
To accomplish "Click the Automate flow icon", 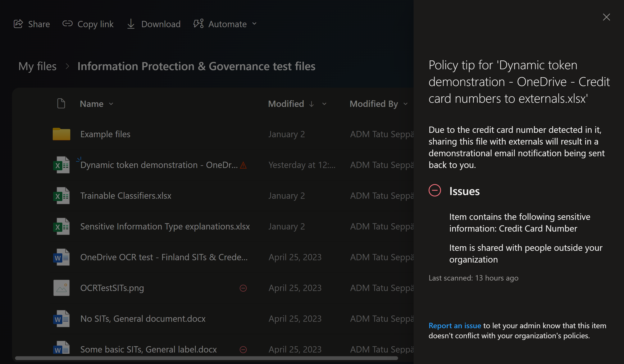I will [x=198, y=24].
